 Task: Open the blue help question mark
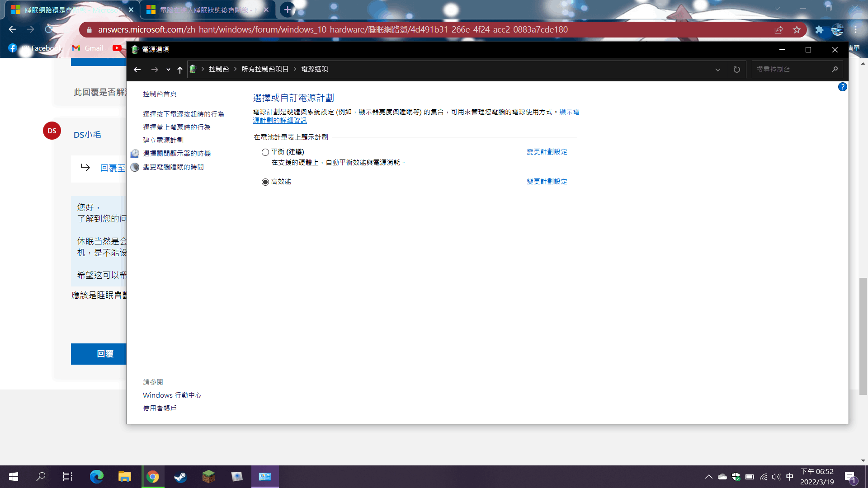[842, 87]
